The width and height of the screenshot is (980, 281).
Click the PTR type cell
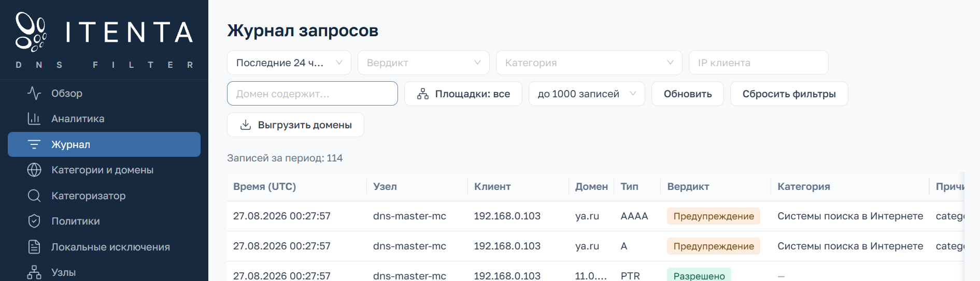coord(630,276)
